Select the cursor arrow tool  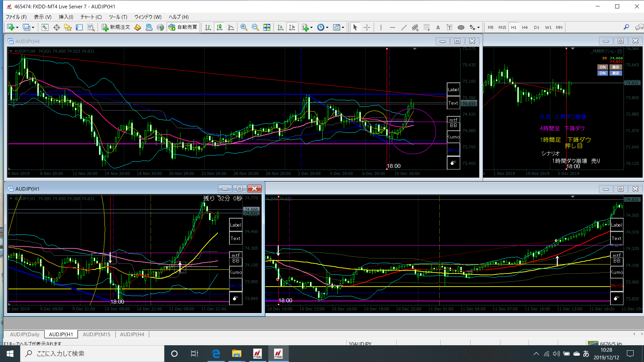pyautogui.click(x=355, y=27)
